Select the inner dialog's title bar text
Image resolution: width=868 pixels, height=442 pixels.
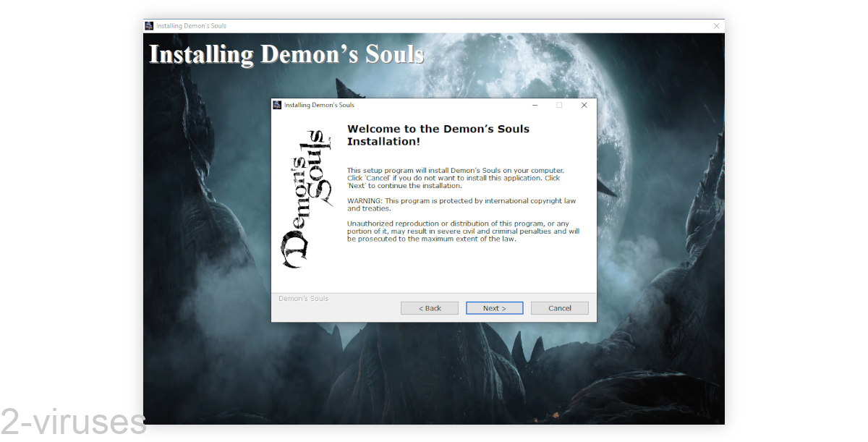point(319,105)
